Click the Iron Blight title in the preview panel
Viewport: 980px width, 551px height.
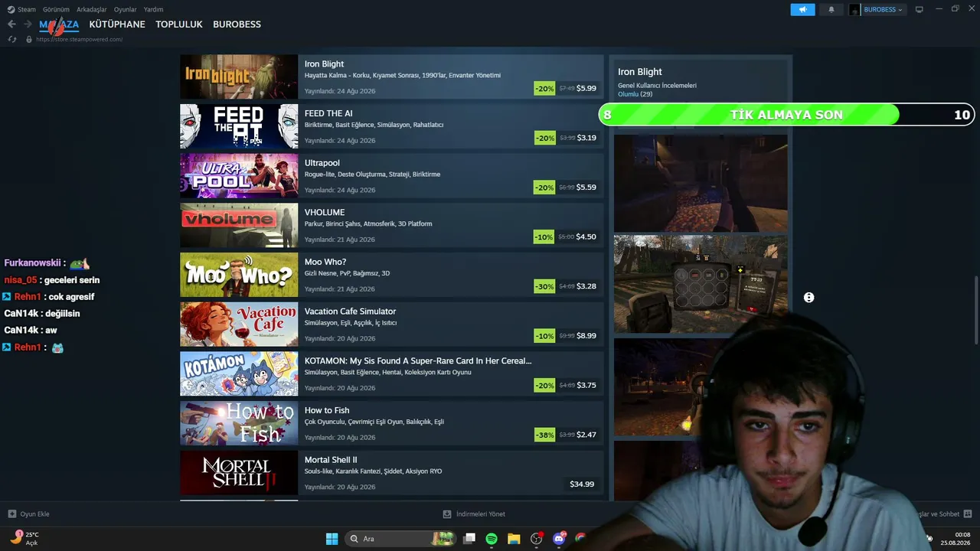(640, 72)
